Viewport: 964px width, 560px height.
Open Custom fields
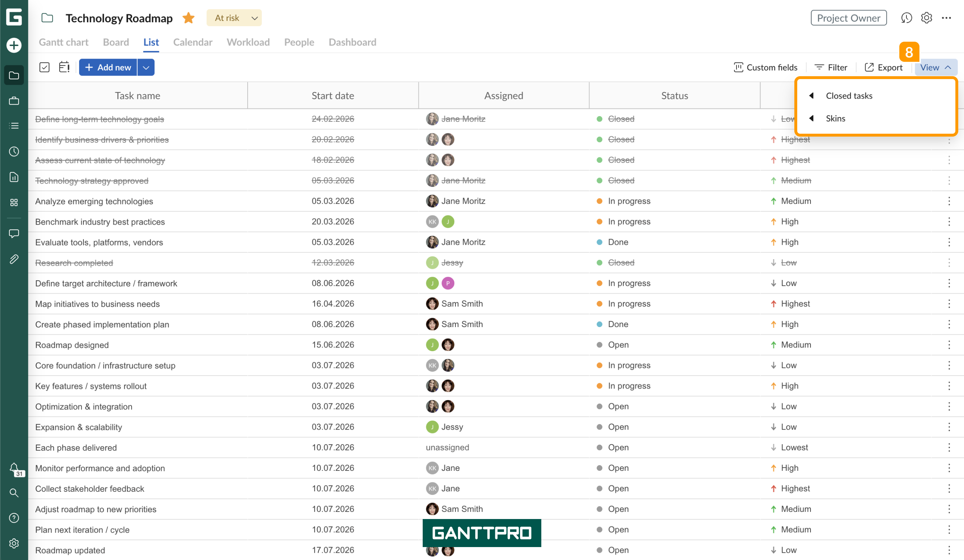coord(766,67)
